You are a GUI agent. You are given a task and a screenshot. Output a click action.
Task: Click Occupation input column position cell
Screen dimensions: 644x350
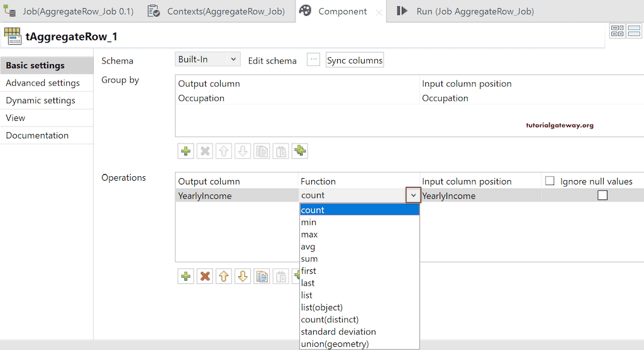pyautogui.click(x=532, y=98)
